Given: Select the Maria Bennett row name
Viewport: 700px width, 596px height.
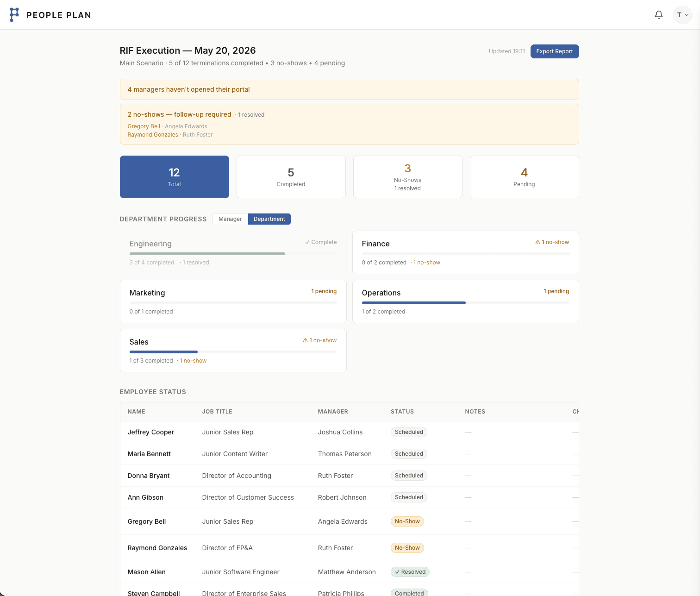Looking at the screenshot, I should 149,454.
